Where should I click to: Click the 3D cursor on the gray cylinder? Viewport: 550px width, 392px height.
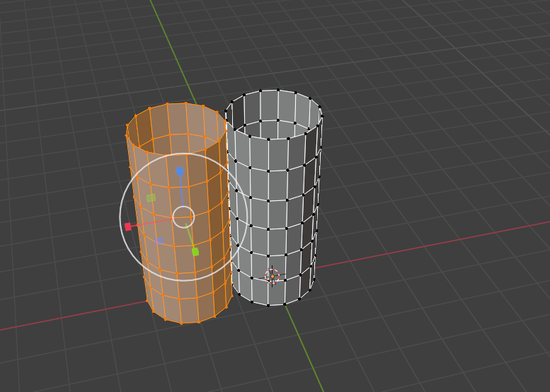coord(272,276)
